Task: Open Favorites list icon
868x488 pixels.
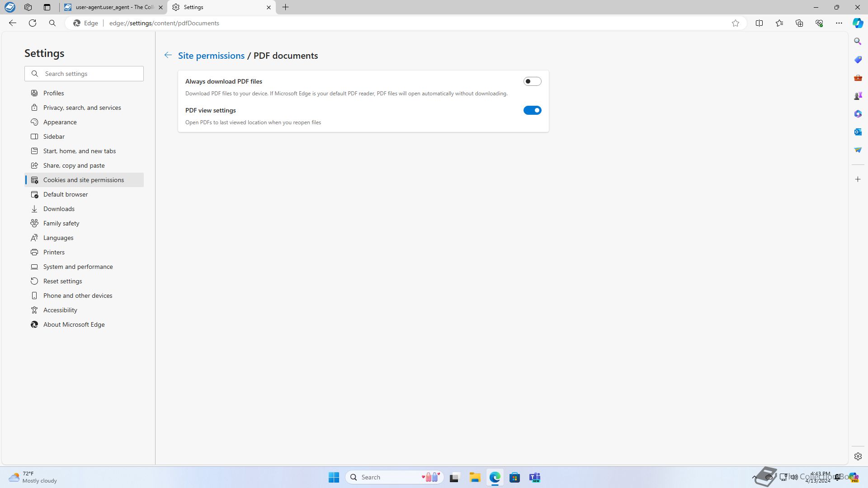Action: 779,23
